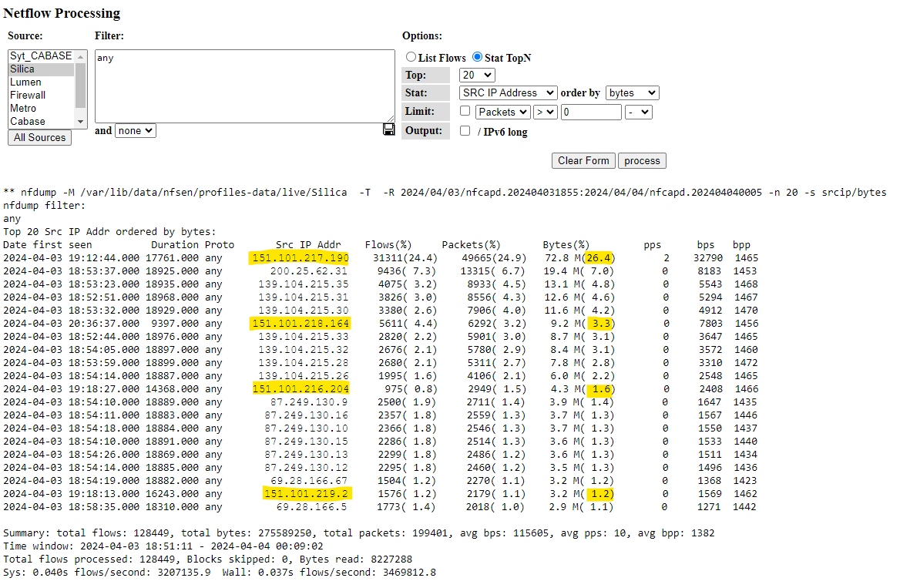The image size is (910, 588).
Task: Open the Packets limit type dropdown
Action: click(502, 112)
